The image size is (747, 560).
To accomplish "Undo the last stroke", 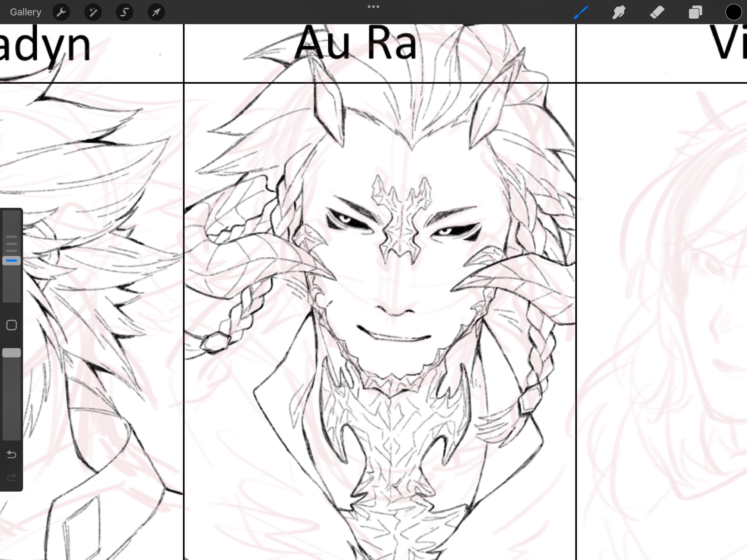I will [12, 454].
